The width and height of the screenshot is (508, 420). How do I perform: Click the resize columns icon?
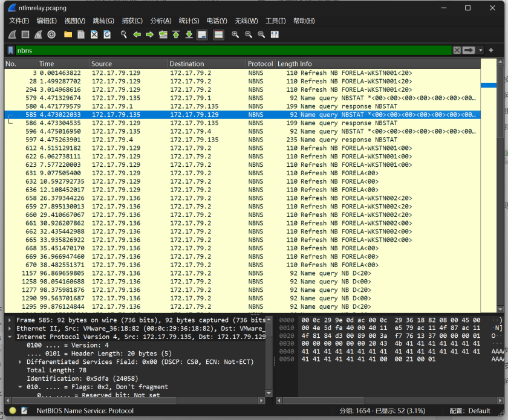(275, 34)
